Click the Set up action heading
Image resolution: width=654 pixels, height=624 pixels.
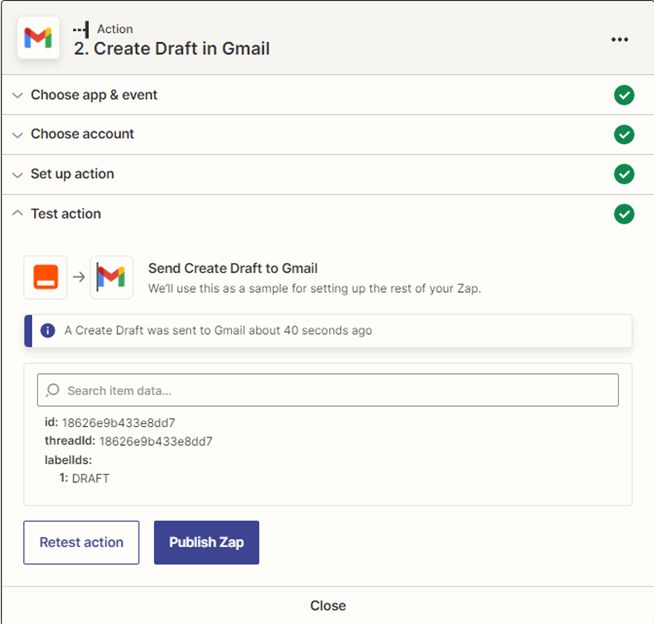[x=72, y=174]
